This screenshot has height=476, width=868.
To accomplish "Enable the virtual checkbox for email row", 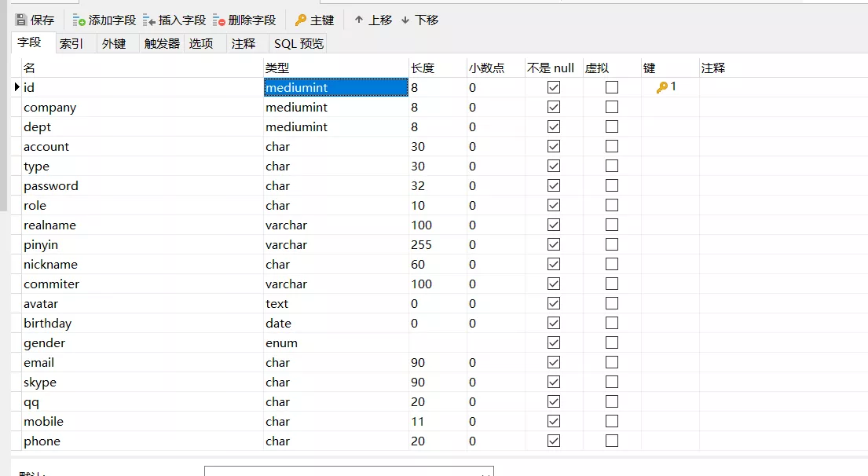I will [x=612, y=363].
